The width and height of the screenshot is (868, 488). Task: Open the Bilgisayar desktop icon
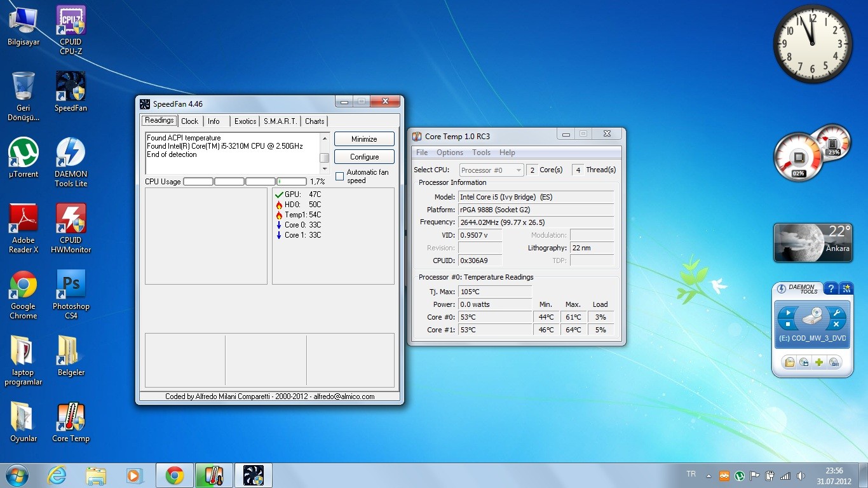(x=24, y=25)
